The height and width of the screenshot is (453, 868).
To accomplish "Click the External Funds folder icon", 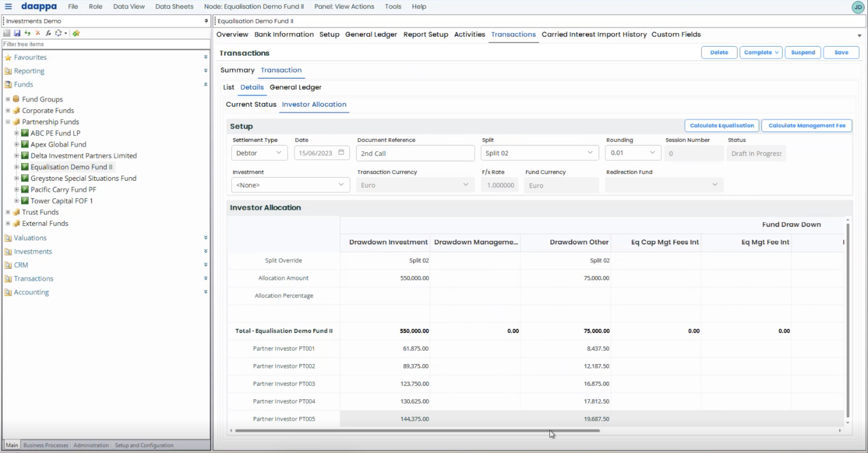I will 16,223.
